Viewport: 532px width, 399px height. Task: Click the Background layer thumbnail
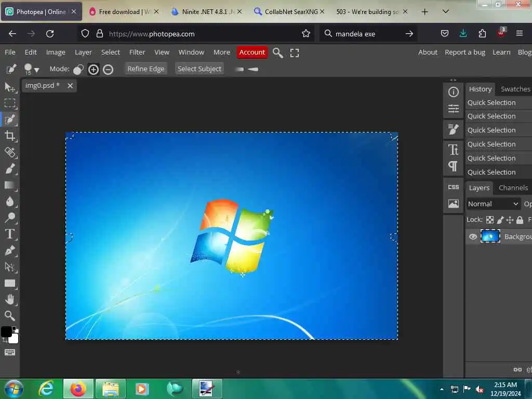click(490, 236)
